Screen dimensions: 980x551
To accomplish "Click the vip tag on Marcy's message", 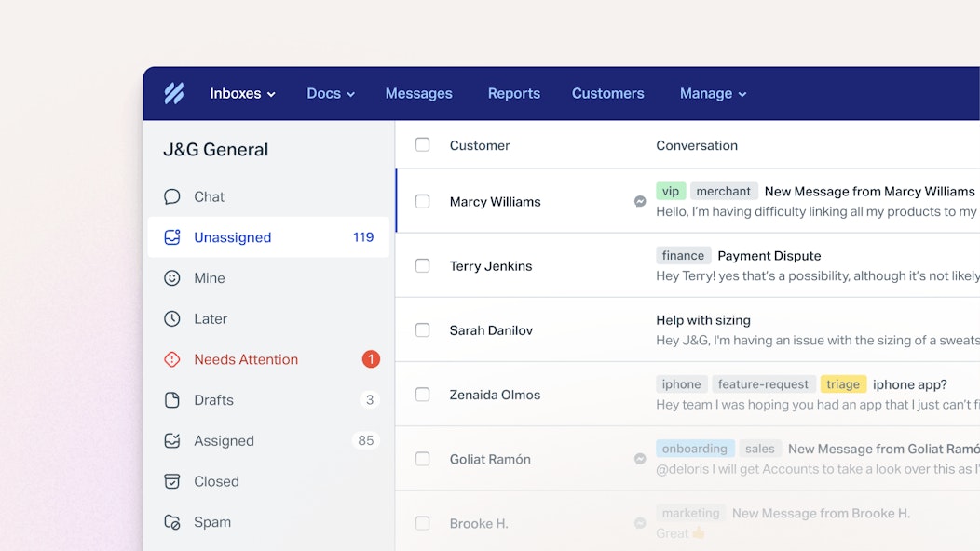I will pyautogui.click(x=671, y=190).
